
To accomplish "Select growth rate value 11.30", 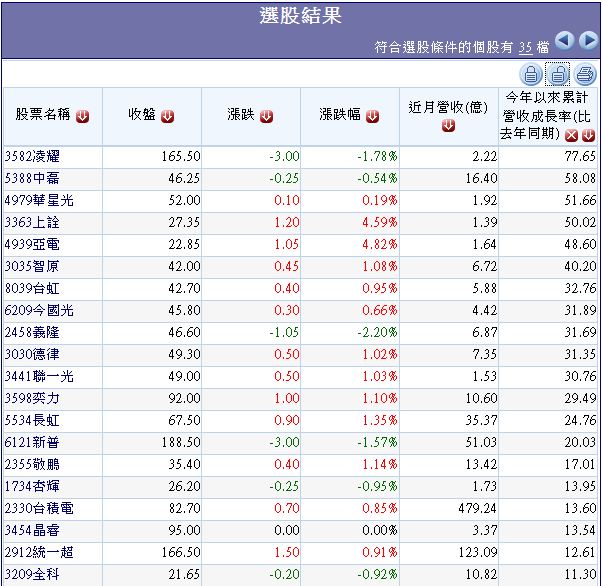I will [580, 574].
